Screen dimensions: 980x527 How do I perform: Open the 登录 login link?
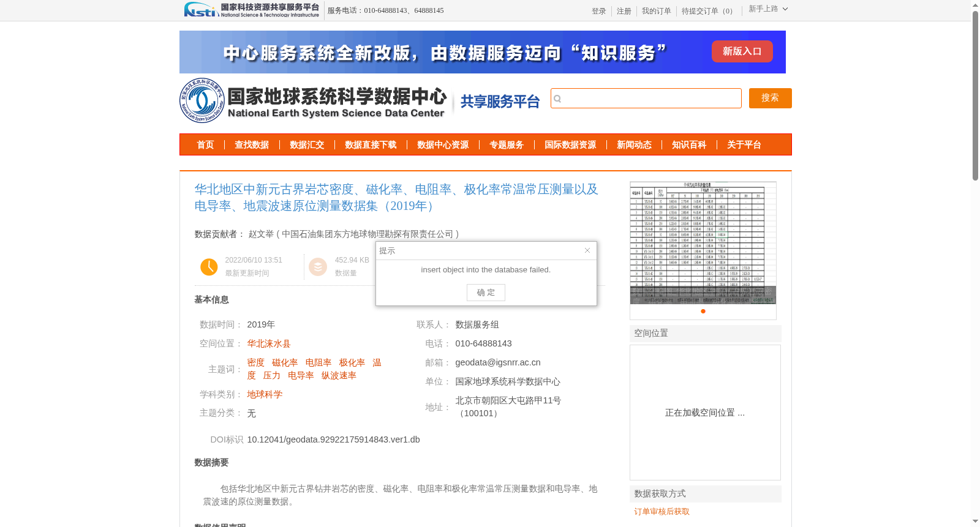click(x=598, y=11)
